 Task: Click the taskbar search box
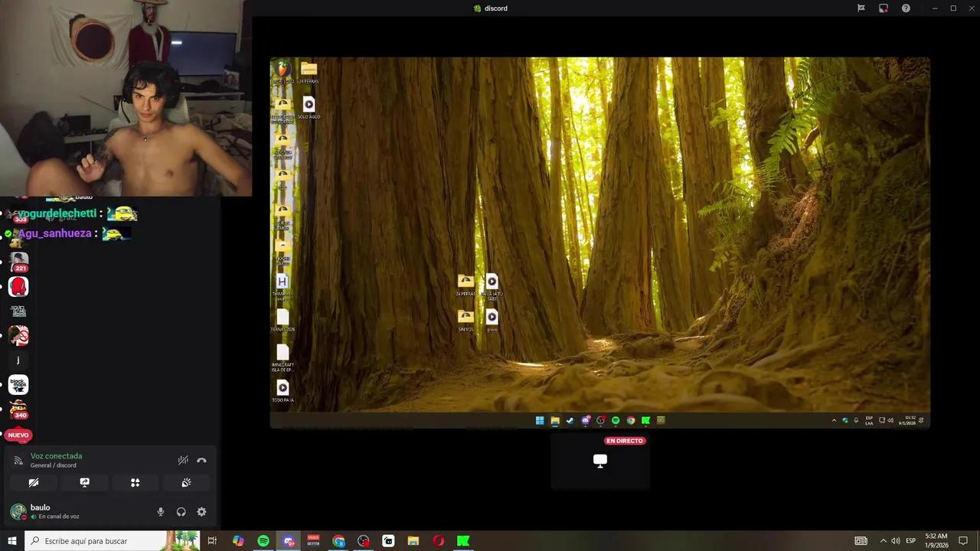click(112, 541)
